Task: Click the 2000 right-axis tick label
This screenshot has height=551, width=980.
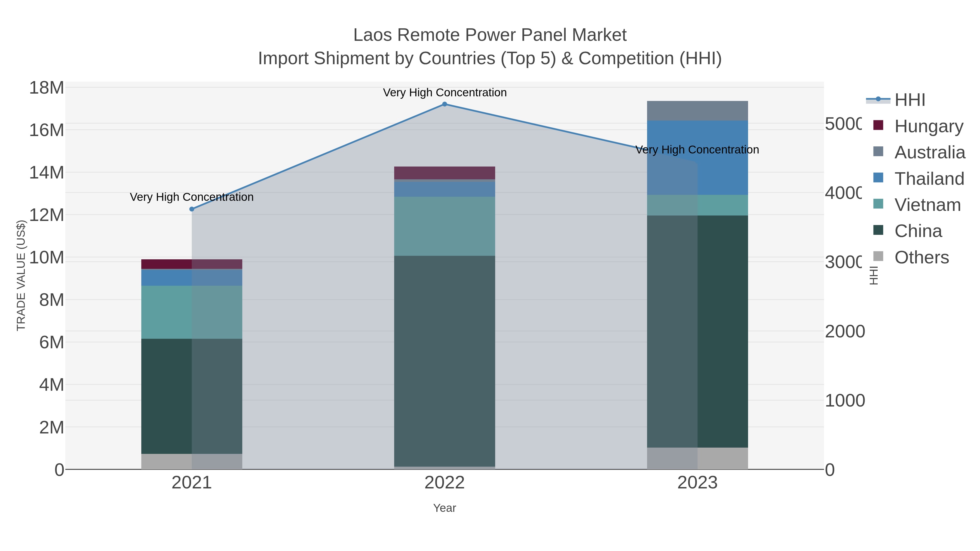Action: tap(845, 332)
